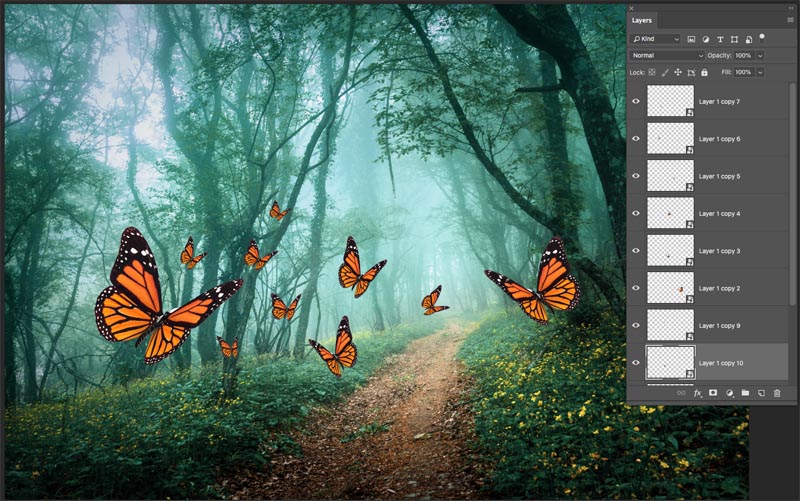The width and height of the screenshot is (800, 501).
Task: Hide Layer 1 copy 7 visibility eye
Action: coord(636,101)
